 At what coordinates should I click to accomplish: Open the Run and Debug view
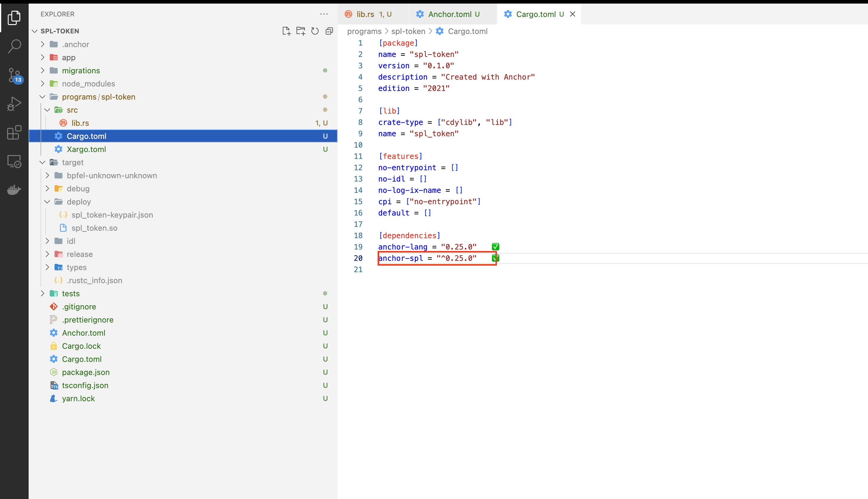[14, 103]
